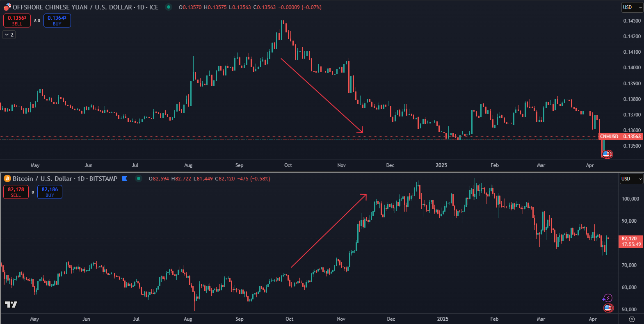This screenshot has height=324, width=644.
Task: Click the Offshore Chinese Yuan / U.S. Dollar title
Action: click(x=85, y=7)
